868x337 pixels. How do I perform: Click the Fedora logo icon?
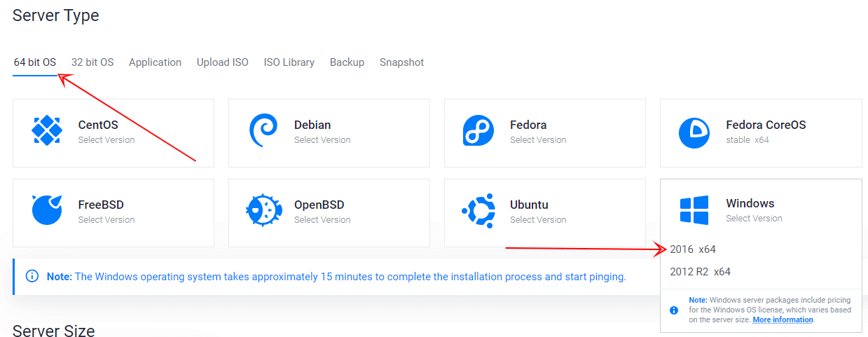point(478,131)
